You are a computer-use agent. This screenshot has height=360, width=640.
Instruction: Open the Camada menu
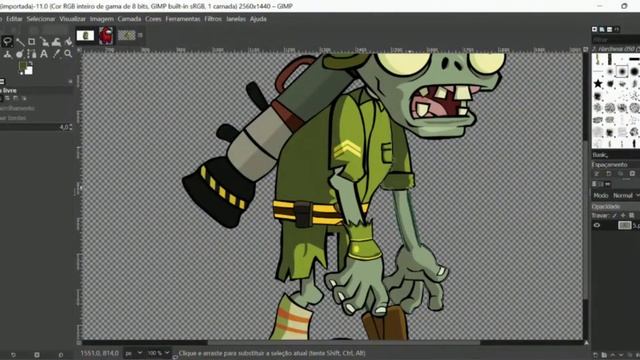tap(129, 19)
